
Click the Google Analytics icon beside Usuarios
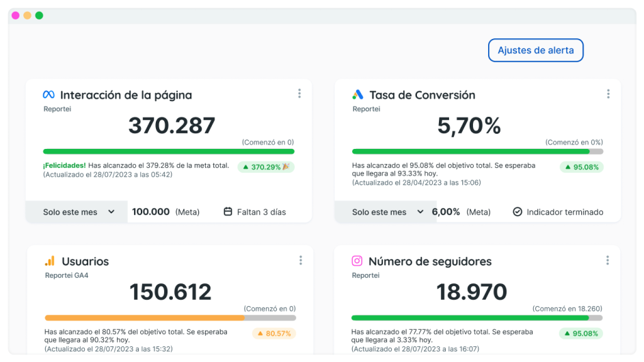click(49, 261)
